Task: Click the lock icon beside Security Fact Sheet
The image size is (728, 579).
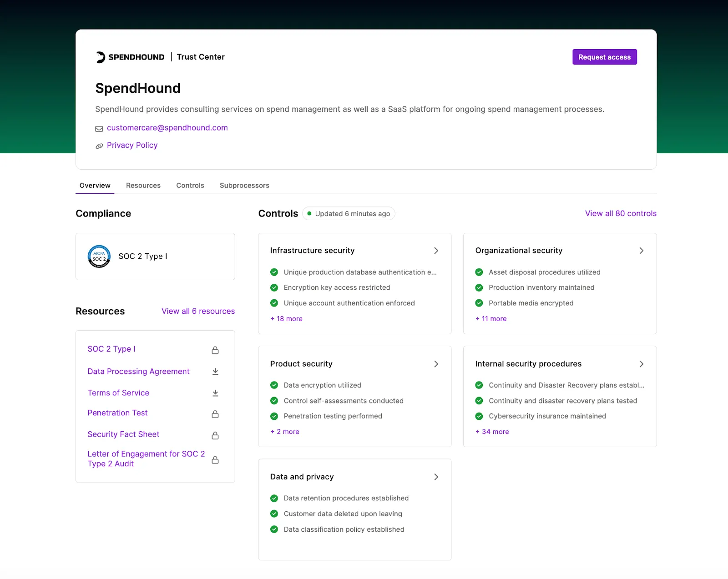Action: coord(215,435)
